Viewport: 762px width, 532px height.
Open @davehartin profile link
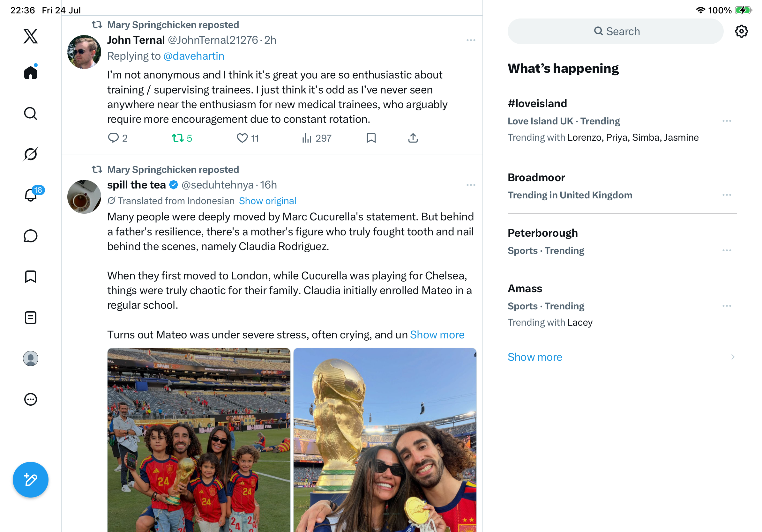click(194, 56)
